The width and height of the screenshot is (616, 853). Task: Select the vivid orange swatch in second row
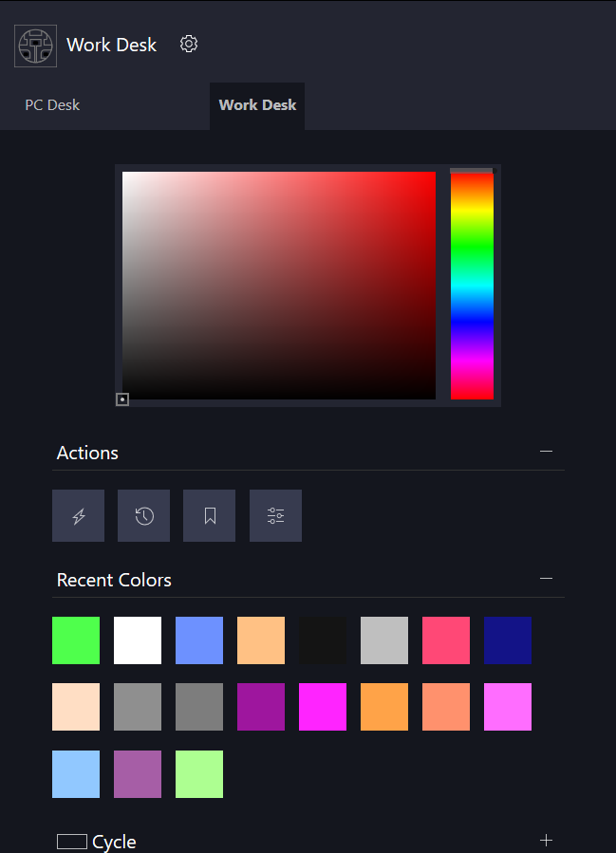pos(384,707)
